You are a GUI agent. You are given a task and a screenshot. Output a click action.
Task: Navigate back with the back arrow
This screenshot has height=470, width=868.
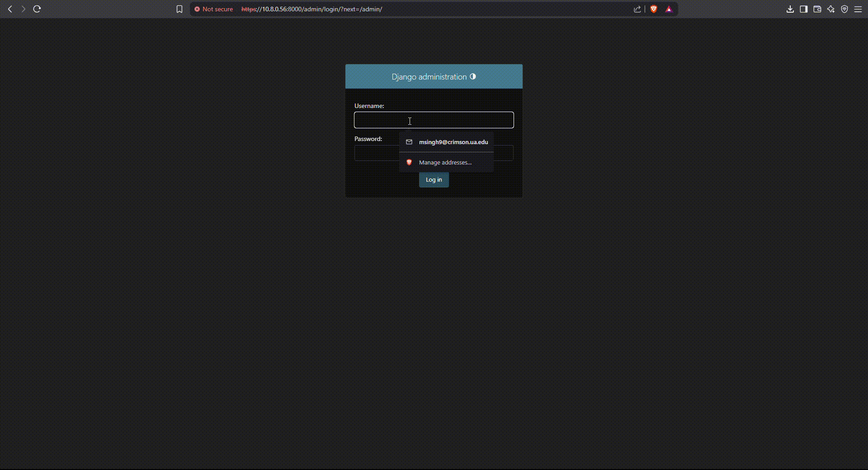tap(10, 9)
